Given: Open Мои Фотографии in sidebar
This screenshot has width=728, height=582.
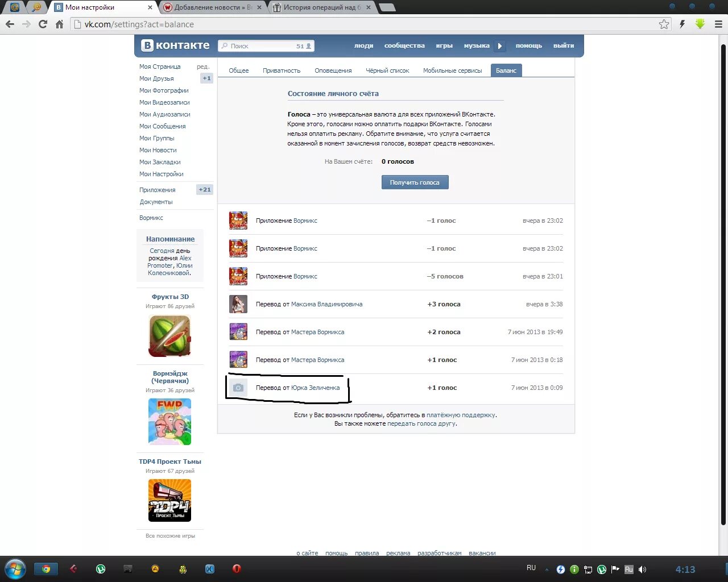Looking at the screenshot, I should click(164, 90).
